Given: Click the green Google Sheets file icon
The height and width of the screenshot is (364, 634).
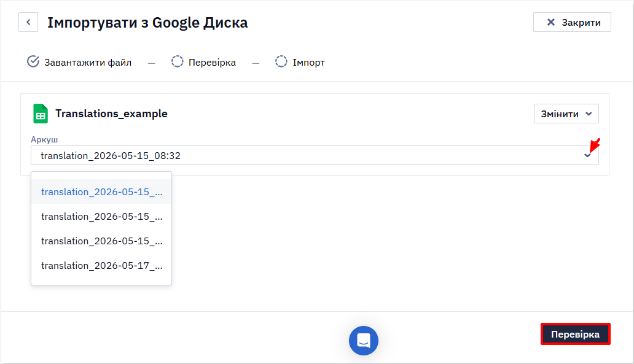Looking at the screenshot, I should (x=41, y=114).
